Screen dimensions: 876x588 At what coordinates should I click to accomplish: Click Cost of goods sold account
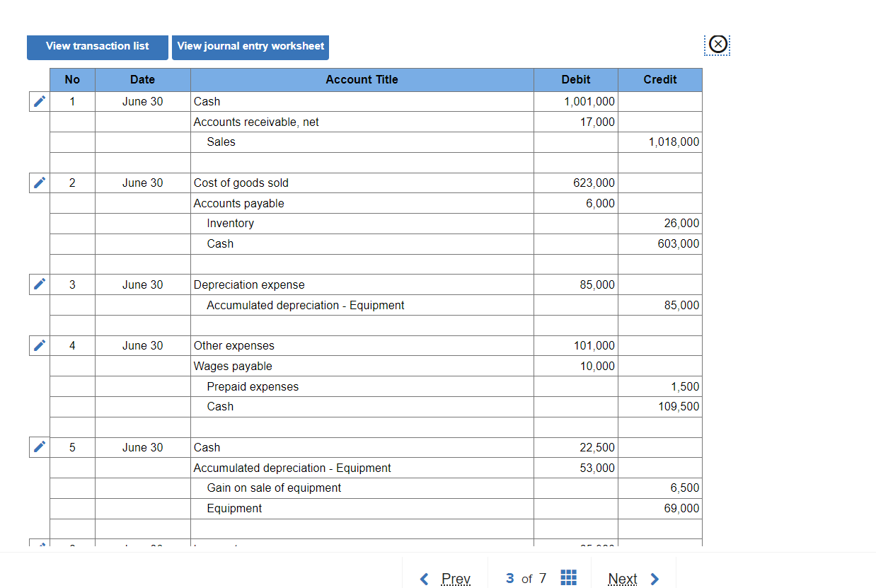241,183
